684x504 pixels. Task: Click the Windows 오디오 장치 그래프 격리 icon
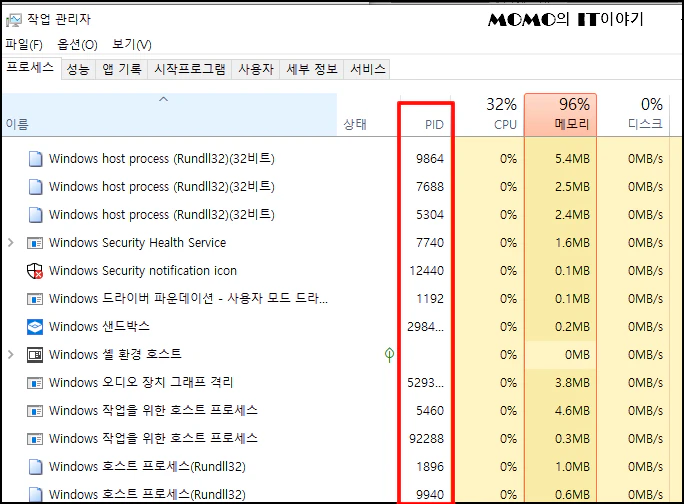point(35,383)
